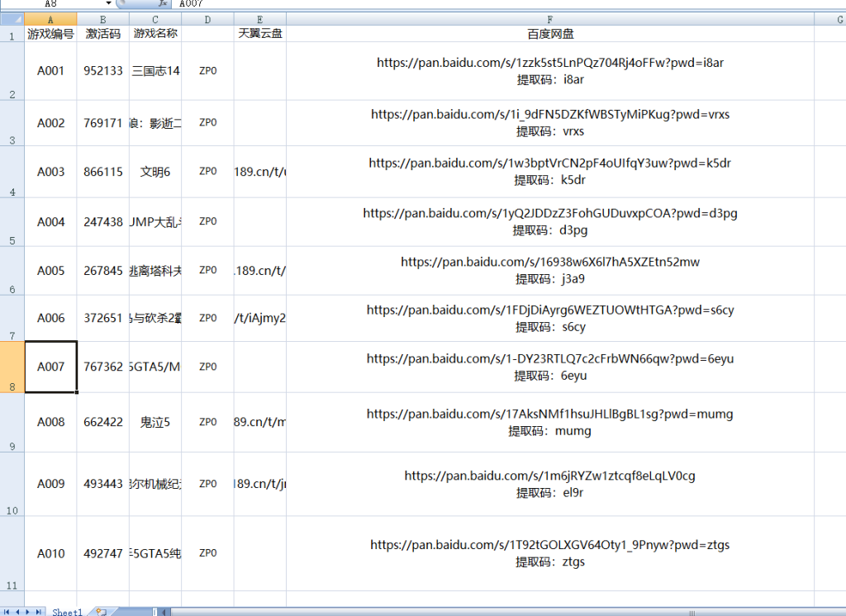This screenshot has width=846, height=616.
Task: Click the Baidu link with pwd=mumg
Action: pyautogui.click(x=549, y=415)
